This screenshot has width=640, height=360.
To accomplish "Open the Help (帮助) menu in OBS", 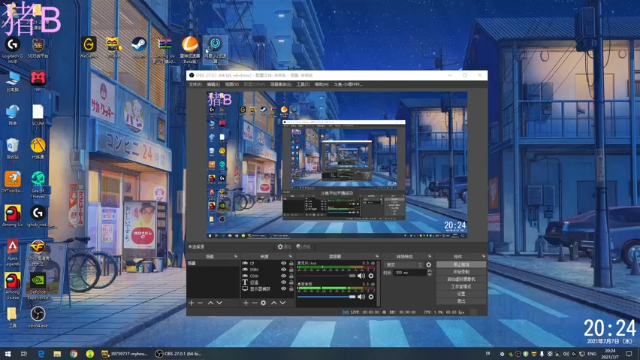I will coord(321,84).
